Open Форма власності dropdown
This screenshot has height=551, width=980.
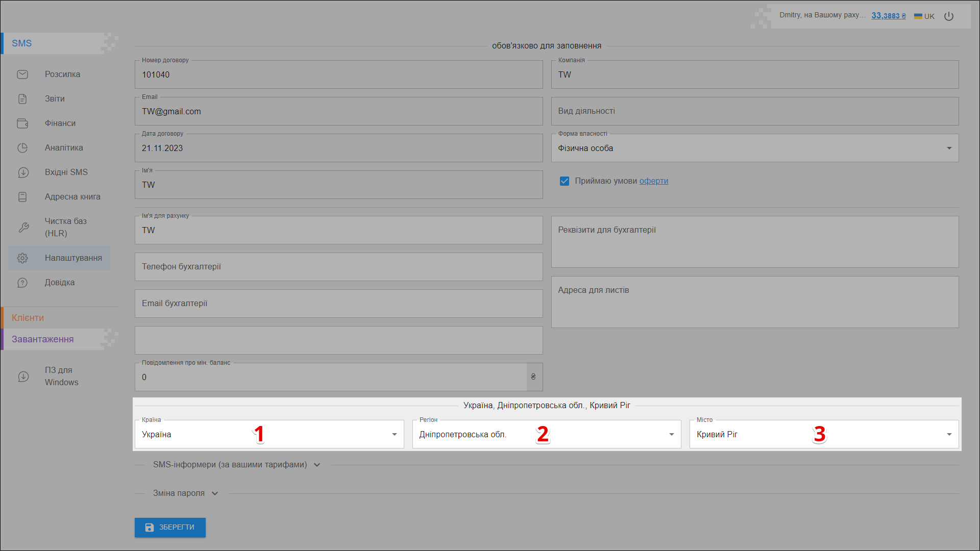pos(949,148)
